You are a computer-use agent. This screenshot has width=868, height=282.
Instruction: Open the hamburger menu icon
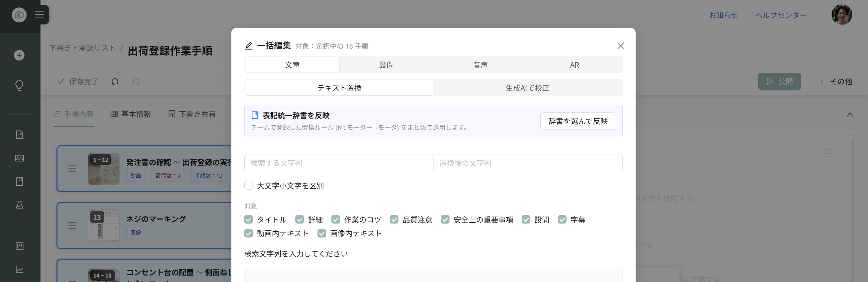pyautogui.click(x=39, y=15)
